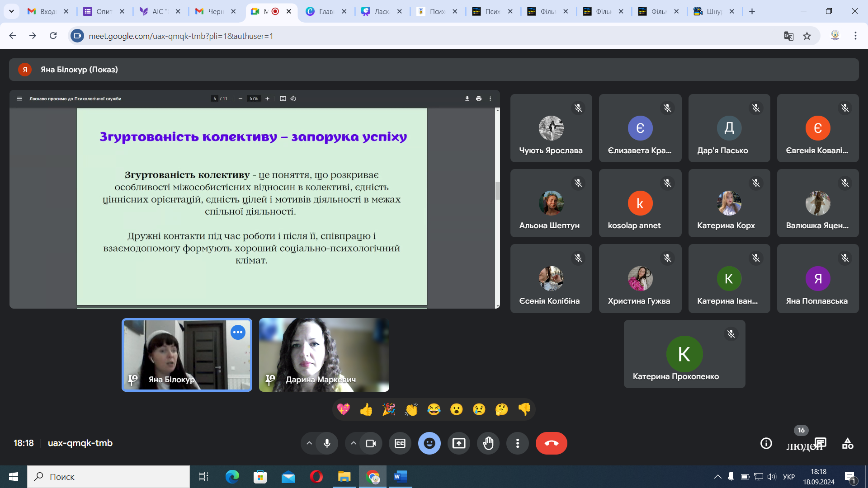This screenshot has width=868, height=488.
Task: Click the raise hand icon
Action: [488, 443]
